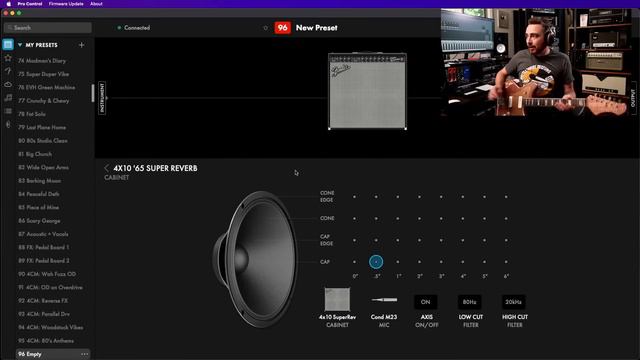This screenshot has width=640, height=360.
Task: Load preset 75 Super Duper Vibe
Action: (44, 74)
